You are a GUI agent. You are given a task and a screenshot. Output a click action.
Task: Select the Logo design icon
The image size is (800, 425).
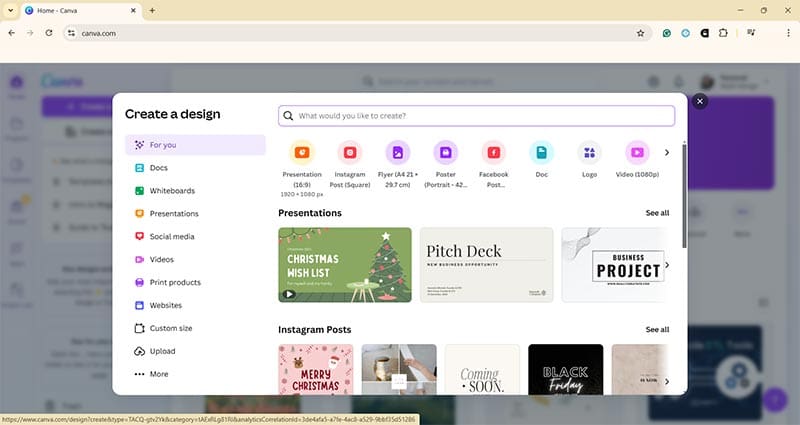(x=589, y=153)
